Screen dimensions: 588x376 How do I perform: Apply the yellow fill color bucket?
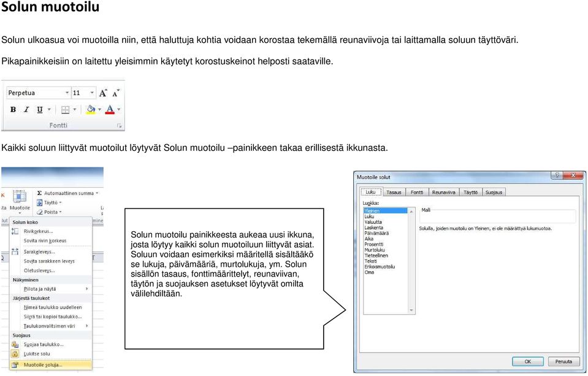coord(91,110)
